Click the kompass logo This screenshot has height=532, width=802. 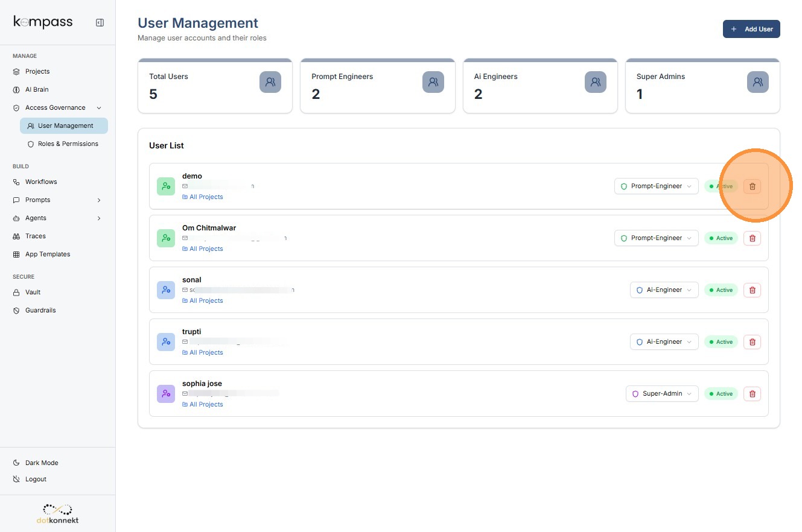[43, 22]
